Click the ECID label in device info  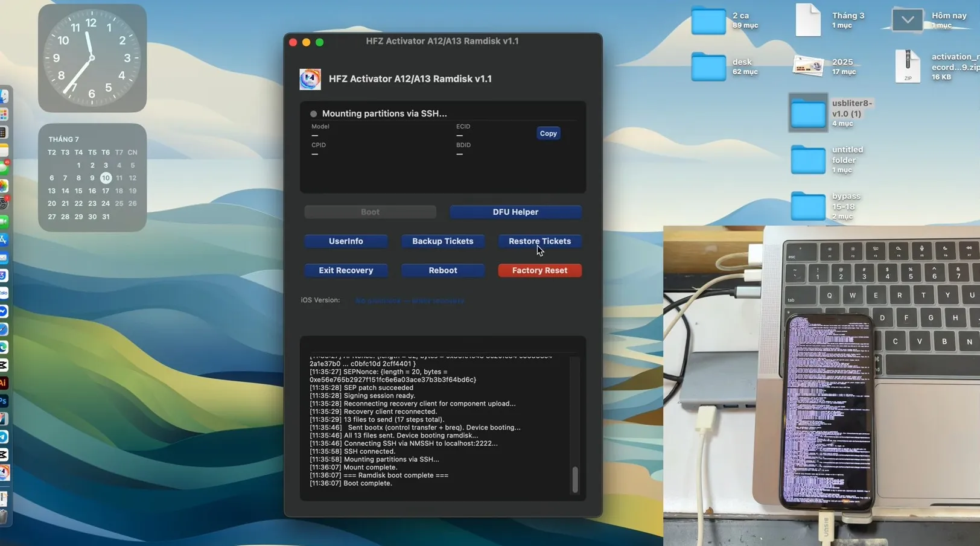(463, 127)
